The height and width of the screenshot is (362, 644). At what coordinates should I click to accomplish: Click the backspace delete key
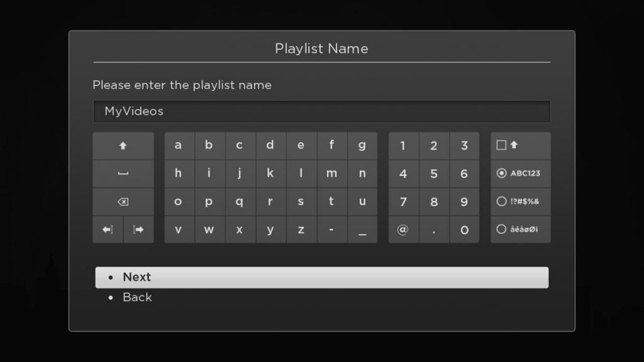(x=123, y=202)
